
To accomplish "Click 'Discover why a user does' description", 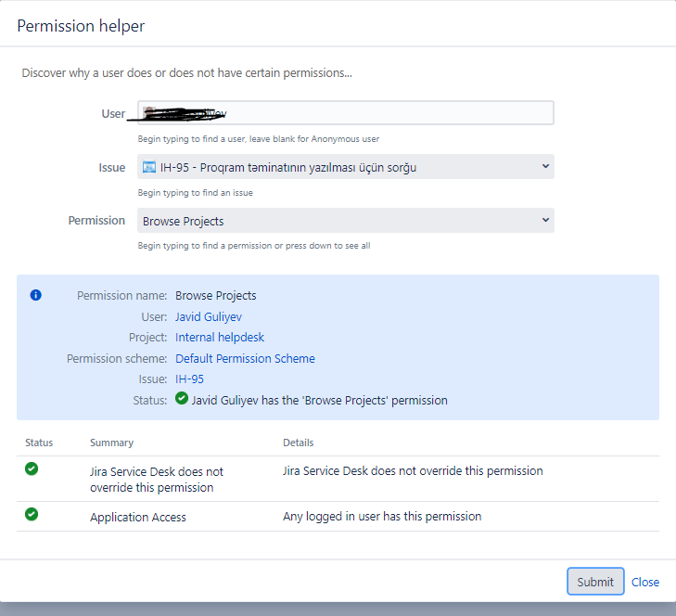I will point(186,73).
